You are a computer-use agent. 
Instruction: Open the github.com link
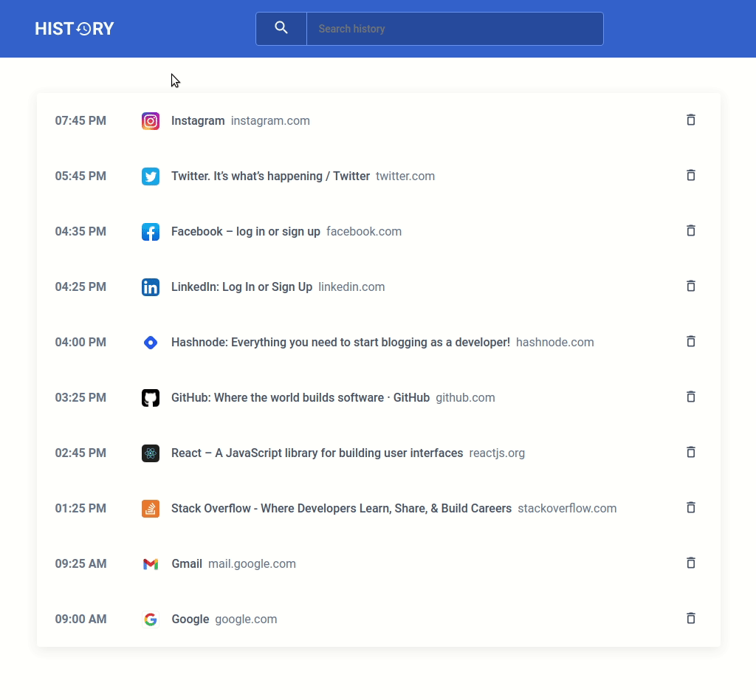pos(465,397)
